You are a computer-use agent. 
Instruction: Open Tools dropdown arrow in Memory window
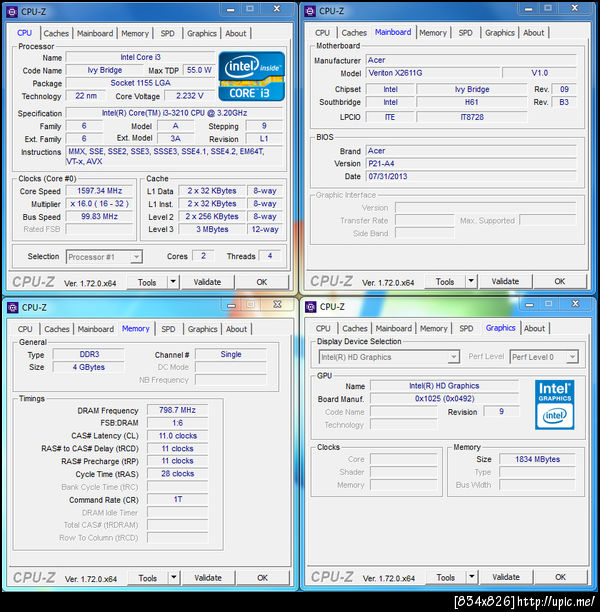tap(174, 578)
